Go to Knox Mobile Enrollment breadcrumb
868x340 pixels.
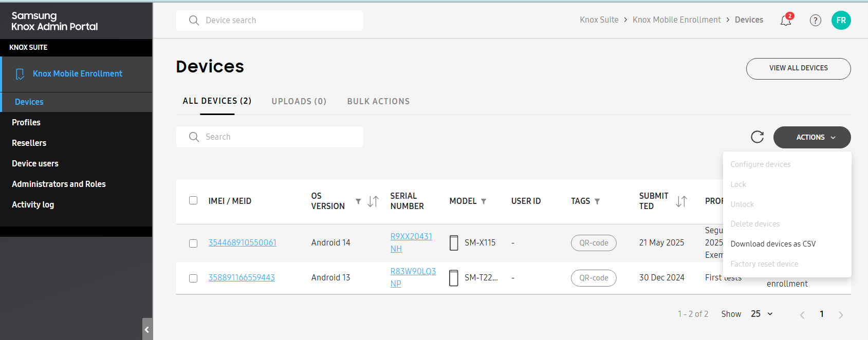pos(676,20)
